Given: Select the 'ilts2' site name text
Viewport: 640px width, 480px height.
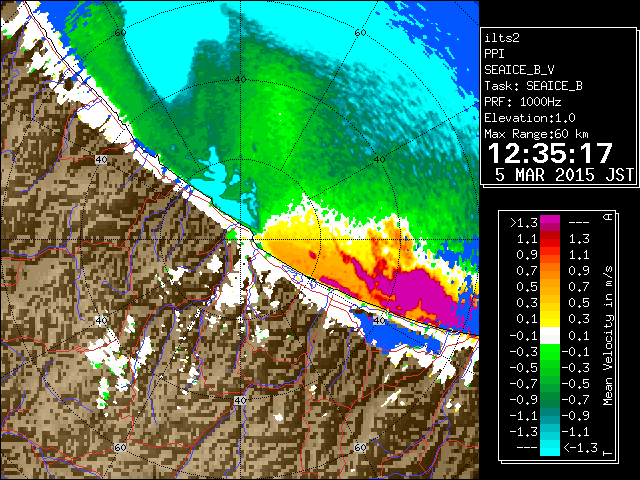Looking at the screenshot, I should pyautogui.click(x=502, y=38).
